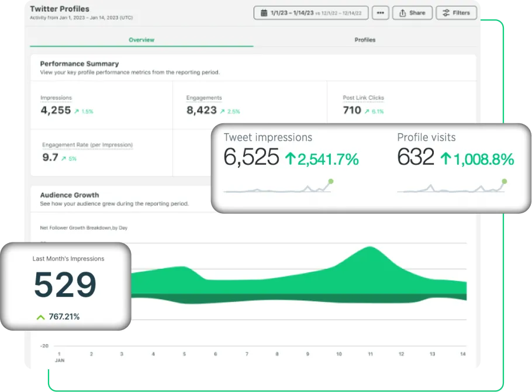
Task: Click the green arrow beside 2,541.7%
Action: coord(290,159)
